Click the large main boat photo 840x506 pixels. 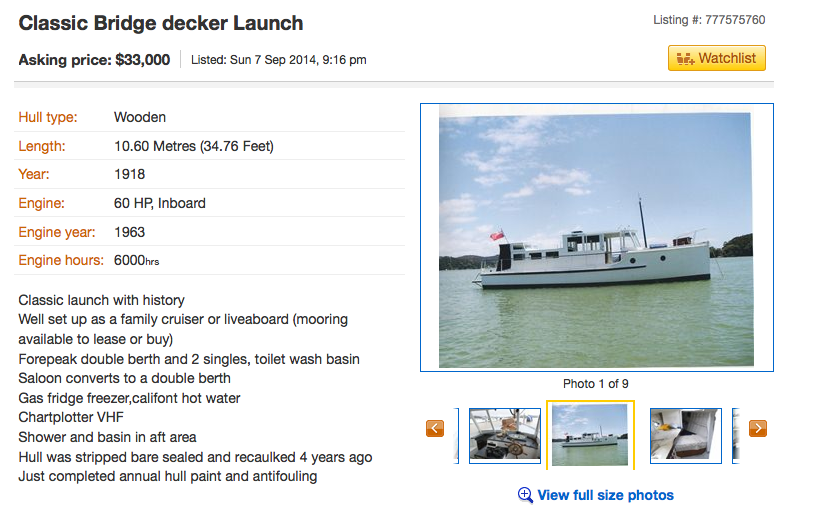[x=596, y=237]
